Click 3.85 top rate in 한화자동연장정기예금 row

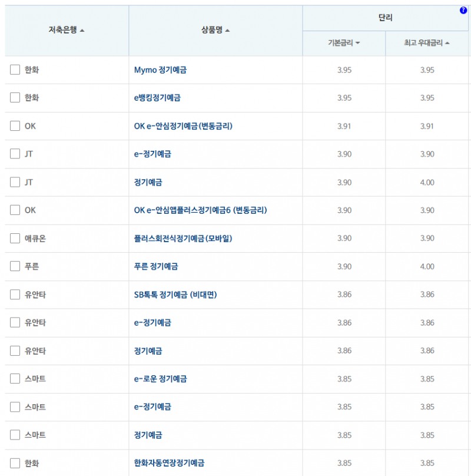coord(427,463)
